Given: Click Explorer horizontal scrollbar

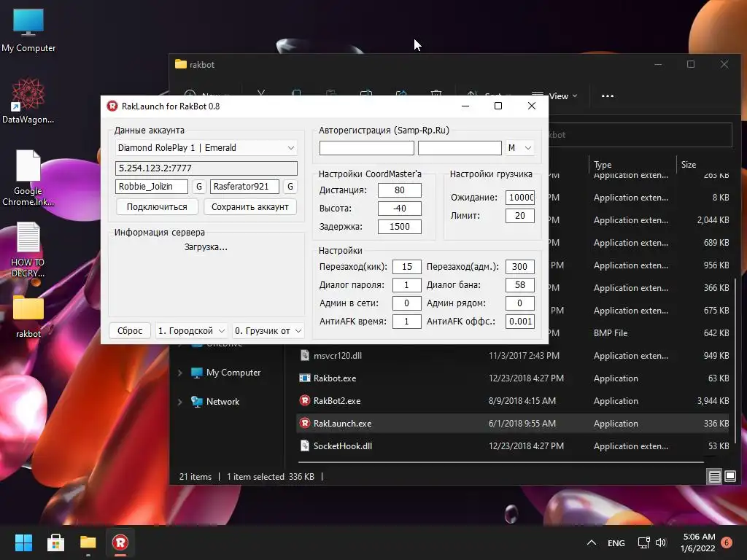Looking at the screenshot, I should [x=500, y=462].
